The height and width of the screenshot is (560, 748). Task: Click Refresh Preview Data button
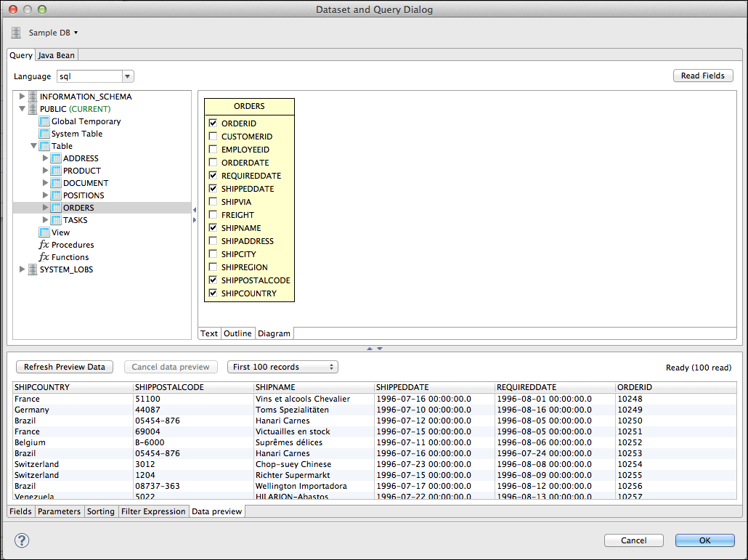point(65,367)
